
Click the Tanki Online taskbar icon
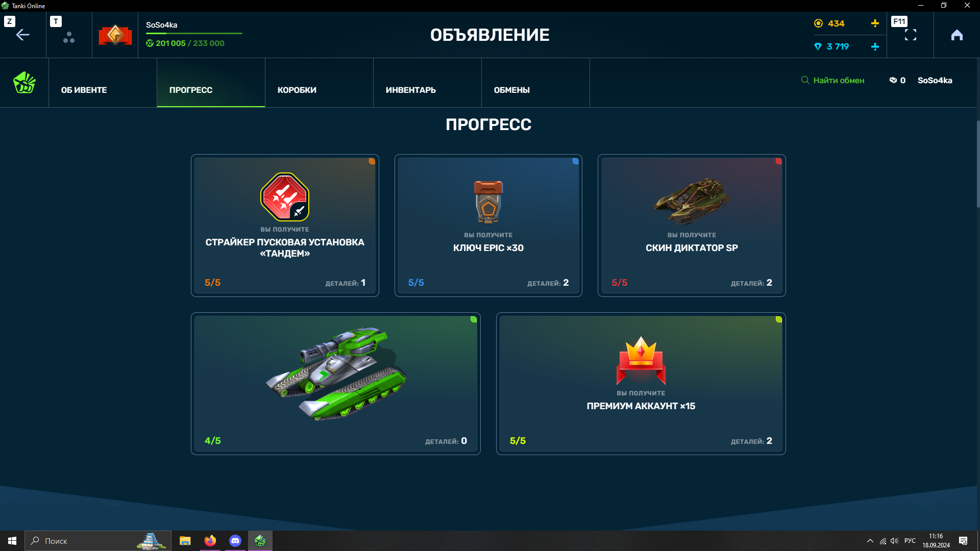point(260,541)
